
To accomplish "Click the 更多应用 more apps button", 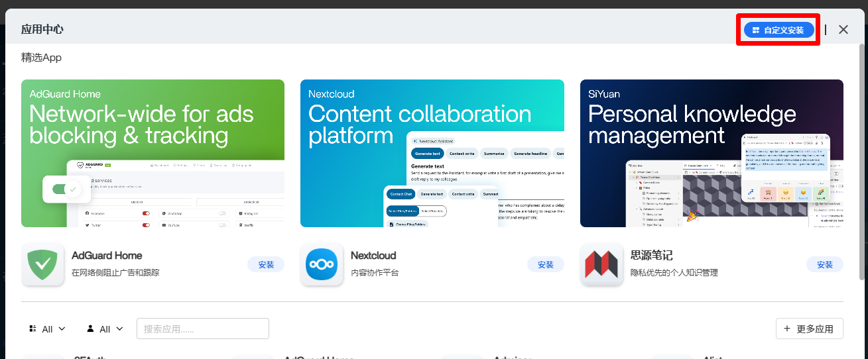I will coord(810,329).
